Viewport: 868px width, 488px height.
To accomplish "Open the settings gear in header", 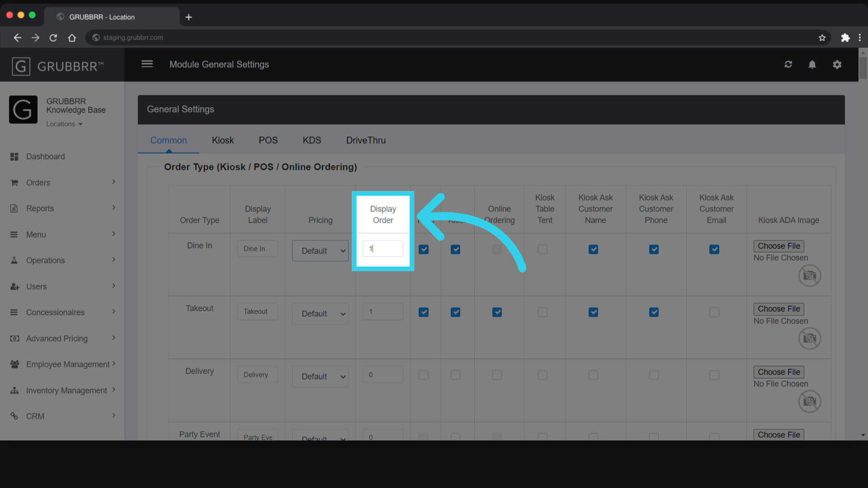I will [837, 65].
